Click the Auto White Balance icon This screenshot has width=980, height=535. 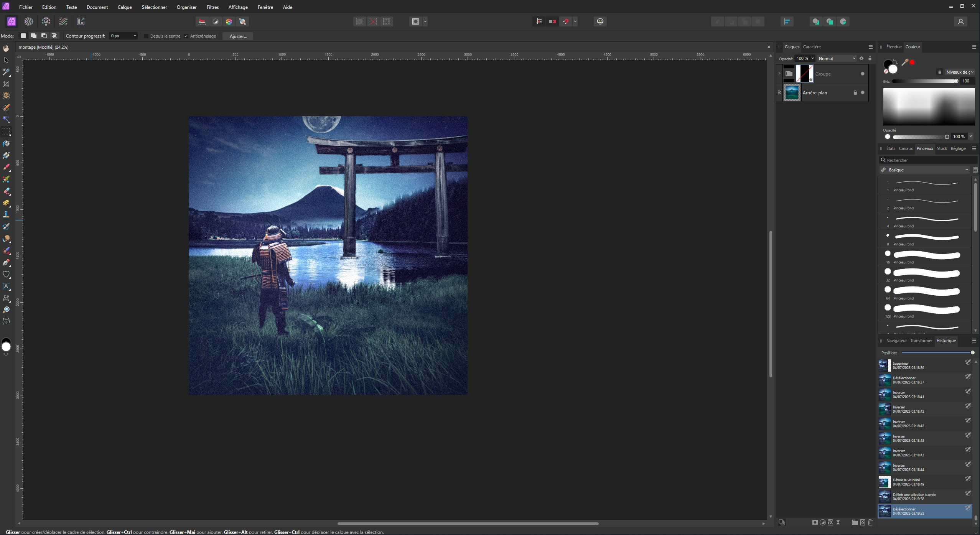[x=242, y=21]
